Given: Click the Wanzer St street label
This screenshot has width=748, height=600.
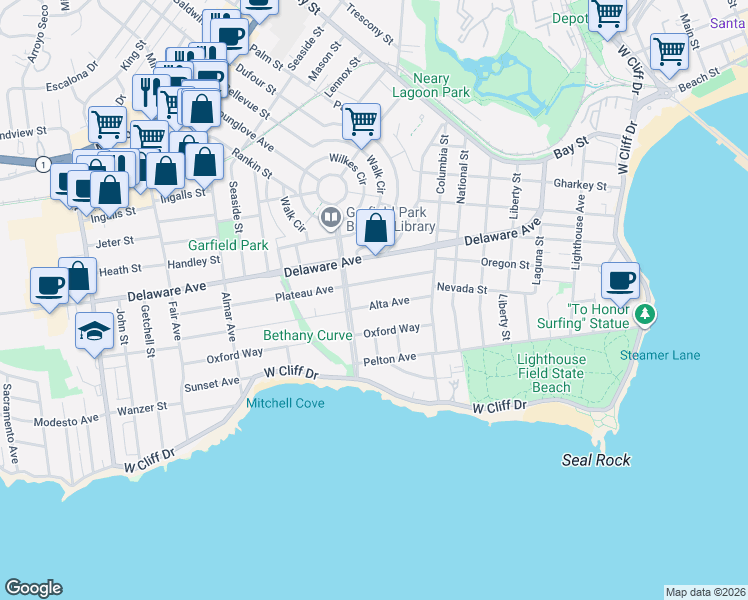Looking at the screenshot, I should [x=142, y=409].
